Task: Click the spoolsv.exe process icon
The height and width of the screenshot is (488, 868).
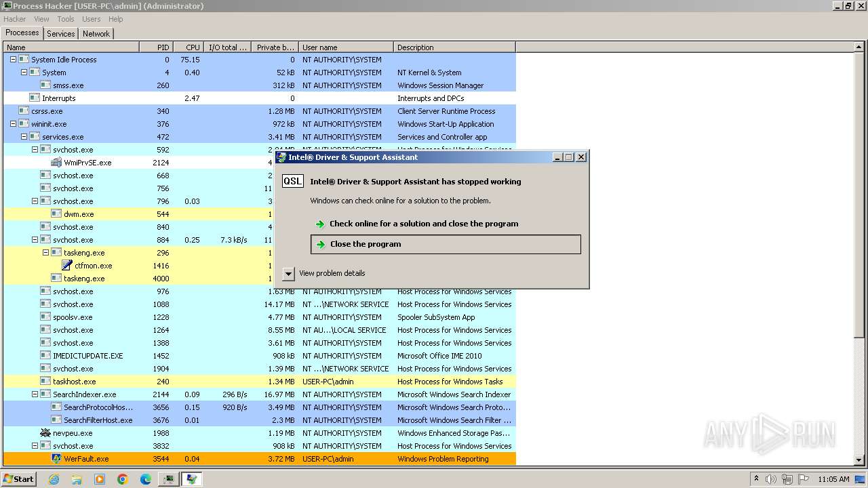Action: pyautogui.click(x=45, y=317)
